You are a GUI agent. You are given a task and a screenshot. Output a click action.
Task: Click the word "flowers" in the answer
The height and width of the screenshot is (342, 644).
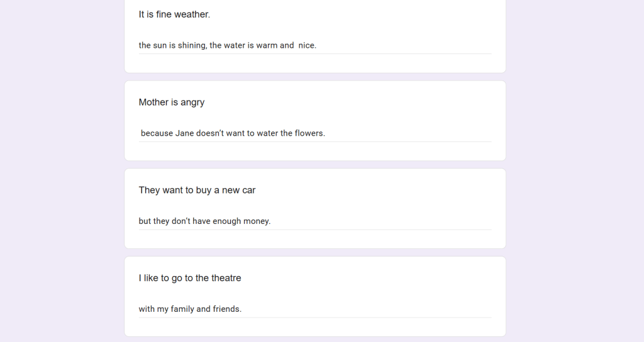pos(309,133)
